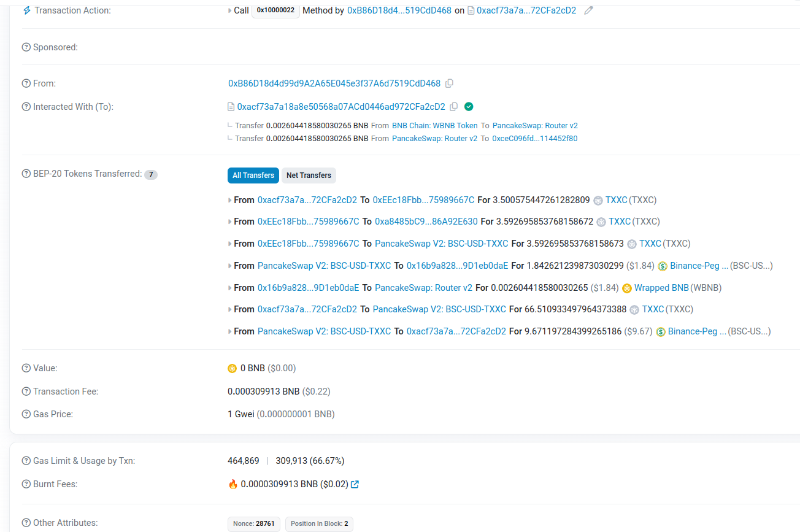Screen dimensions: 800x532
Task: Open 0xceC096fd...114452f80 address link
Action: click(x=535, y=138)
